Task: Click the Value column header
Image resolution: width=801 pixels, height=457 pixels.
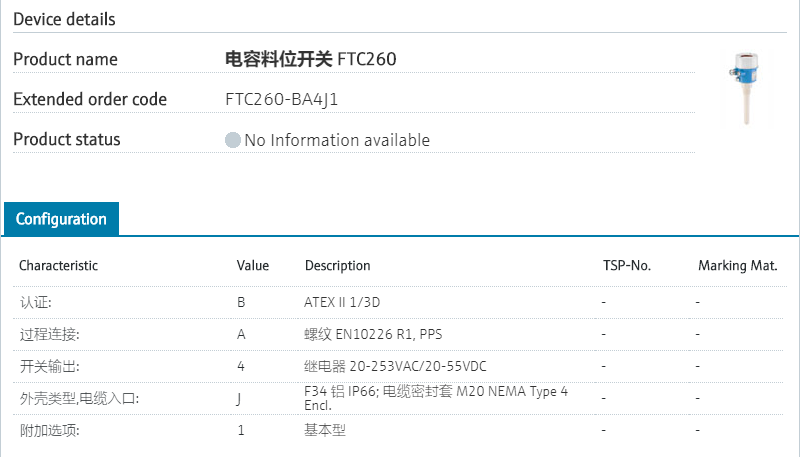Action: (252, 266)
